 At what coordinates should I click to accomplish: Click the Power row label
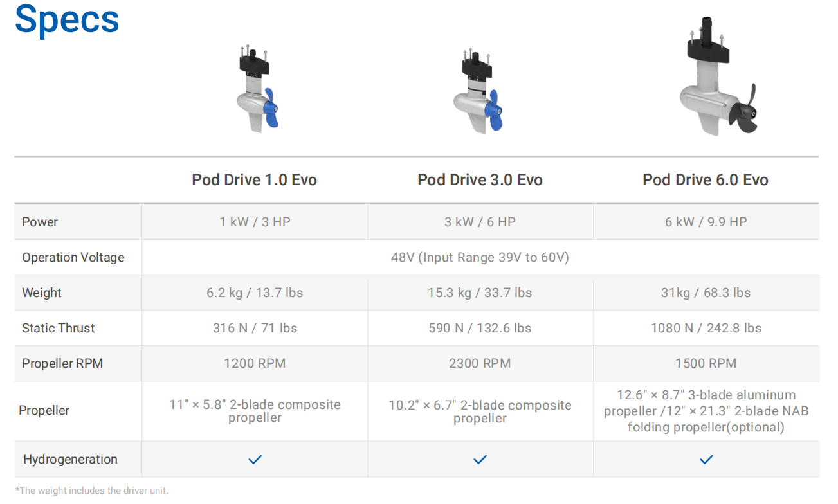coord(40,222)
